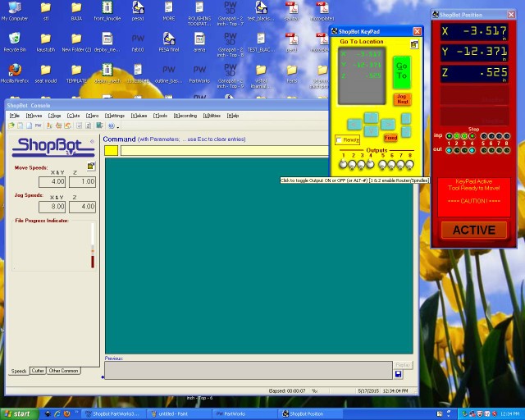This screenshot has width=525, height=420.
Task: Open the Values menu
Action: coord(139,116)
